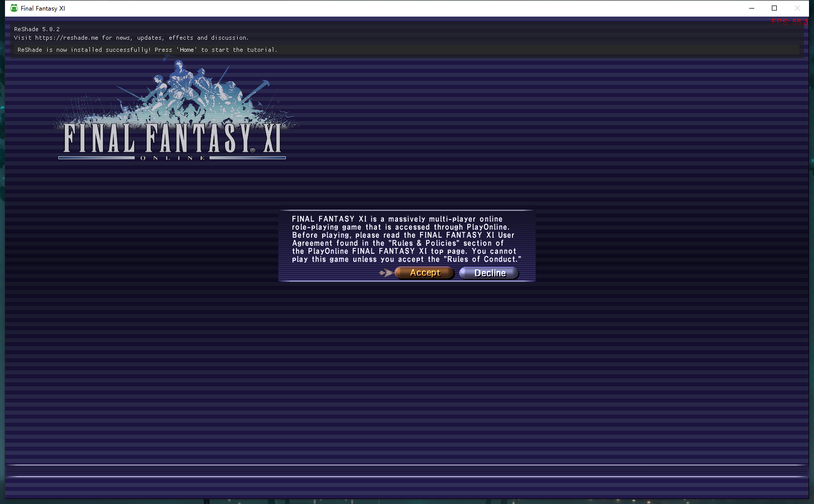Image resolution: width=814 pixels, height=504 pixels.
Task: Minimize the Final Fantasy XI window
Action: pos(751,8)
